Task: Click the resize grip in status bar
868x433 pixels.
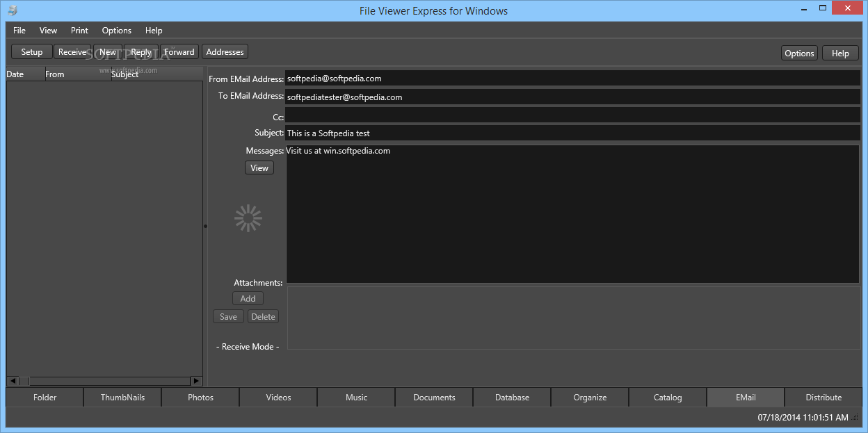Action: (x=855, y=418)
